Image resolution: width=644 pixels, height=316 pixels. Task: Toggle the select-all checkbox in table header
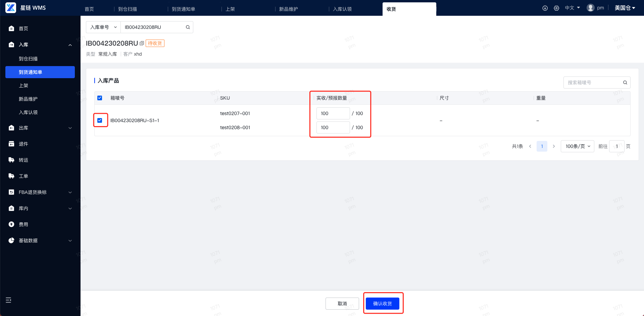tap(100, 98)
